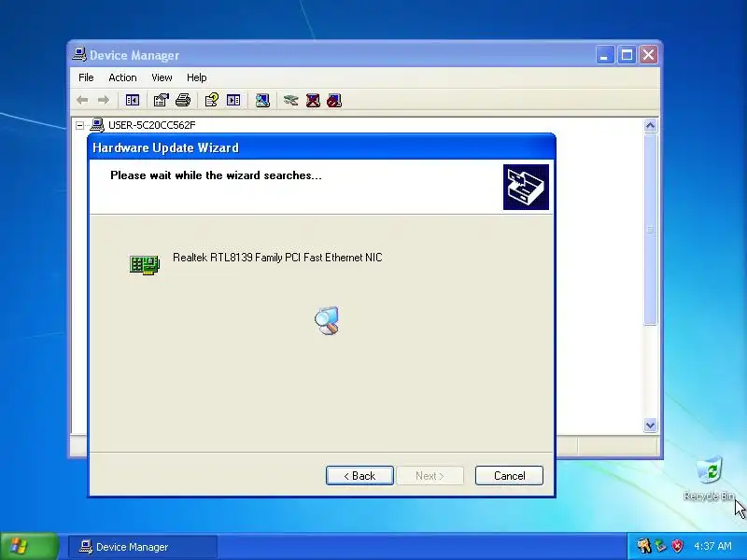Close the Device Manager window
Screen dimensions: 747x560
pyautogui.click(x=648, y=55)
